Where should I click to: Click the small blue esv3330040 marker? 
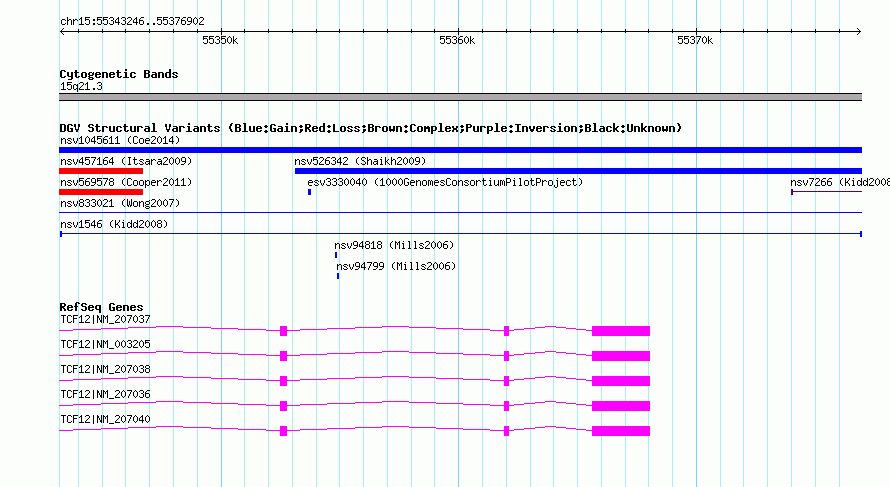click(x=309, y=192)
